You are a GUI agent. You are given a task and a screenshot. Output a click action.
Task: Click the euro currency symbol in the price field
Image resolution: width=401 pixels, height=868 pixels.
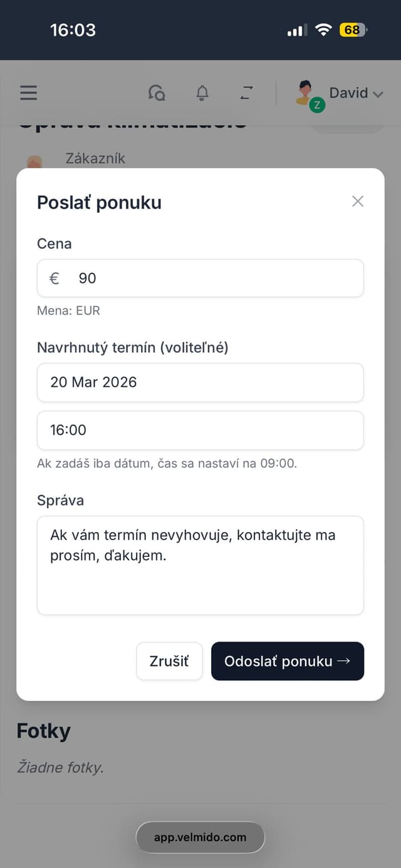coord(56,278)
